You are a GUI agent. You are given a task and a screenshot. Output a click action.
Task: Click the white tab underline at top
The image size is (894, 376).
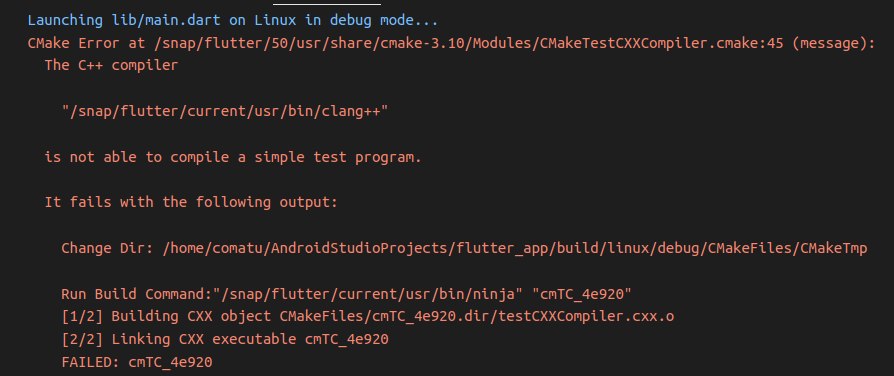pyautogui.click(x=327, y=4)
